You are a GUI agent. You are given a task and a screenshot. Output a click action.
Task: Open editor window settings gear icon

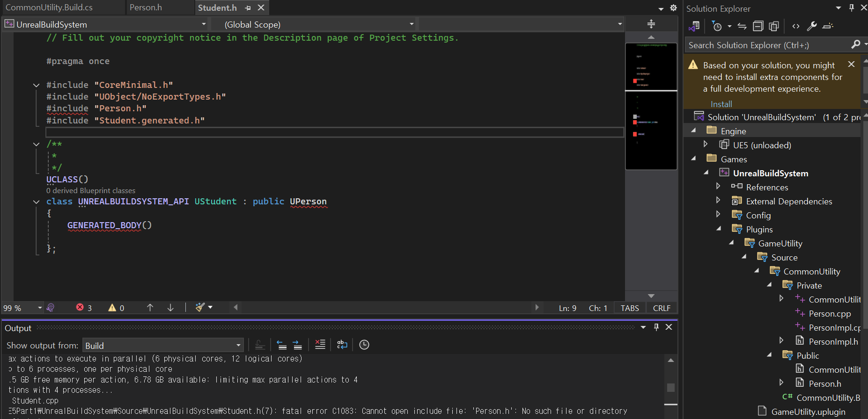click(x=673, y=7)
